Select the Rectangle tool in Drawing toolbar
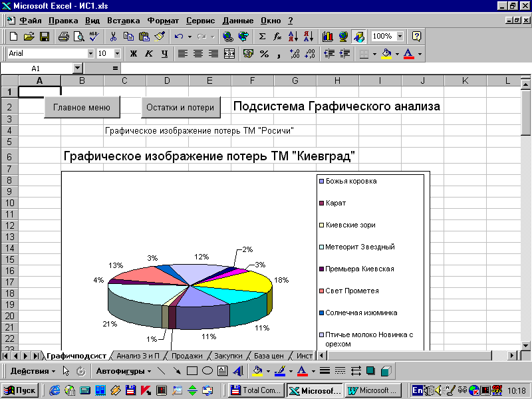The image size is (532, 399). [192, 371]
